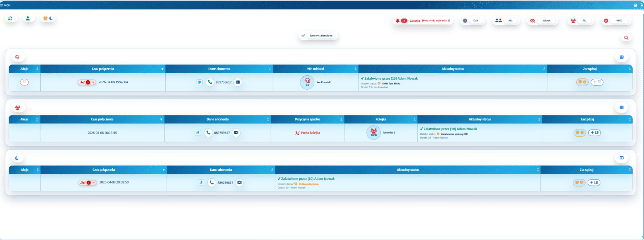Open the actions list for the 19:42:04 call
Viewport: 644px width, 240px height.
24,82
